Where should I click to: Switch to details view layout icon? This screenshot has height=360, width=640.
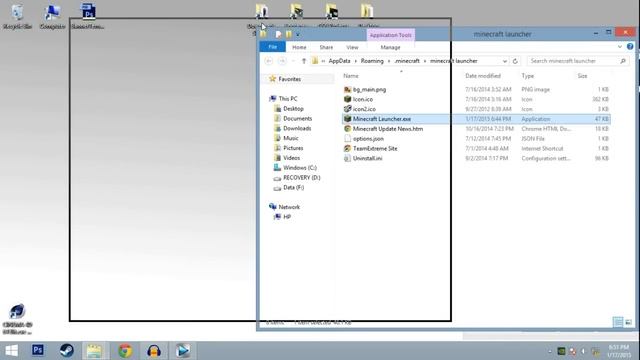click(618, 322)
